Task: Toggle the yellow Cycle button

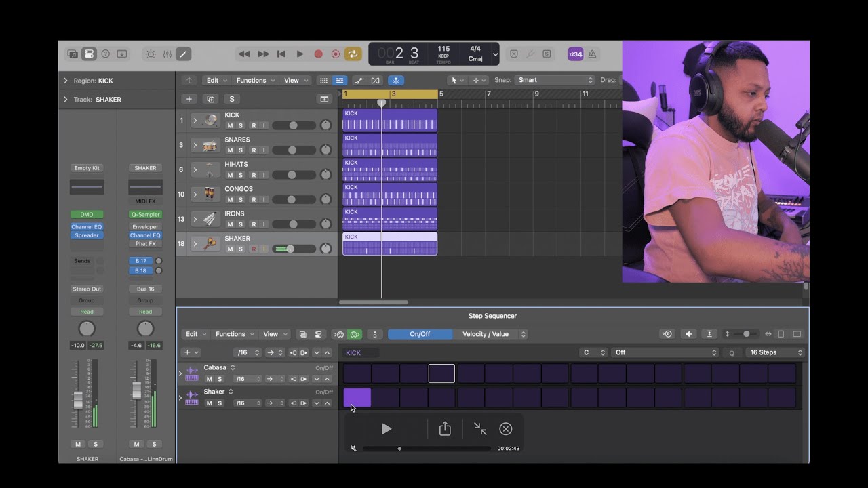Action: 353,54
